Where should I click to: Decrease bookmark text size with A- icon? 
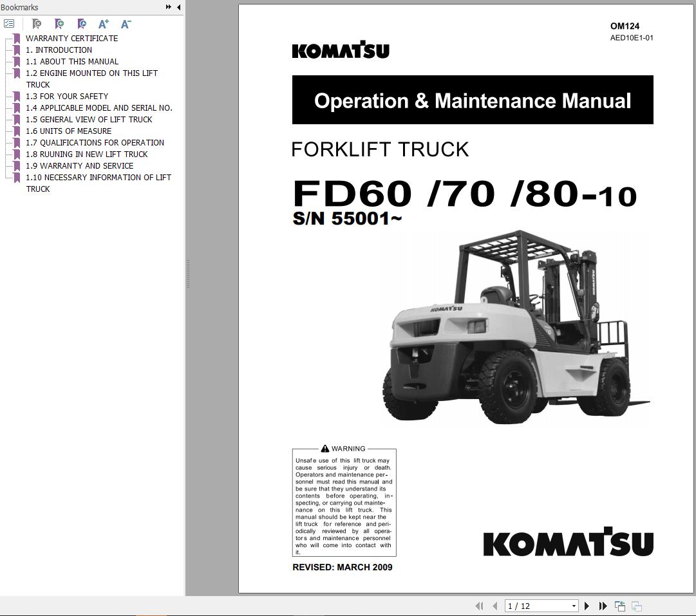pos(125,23)
